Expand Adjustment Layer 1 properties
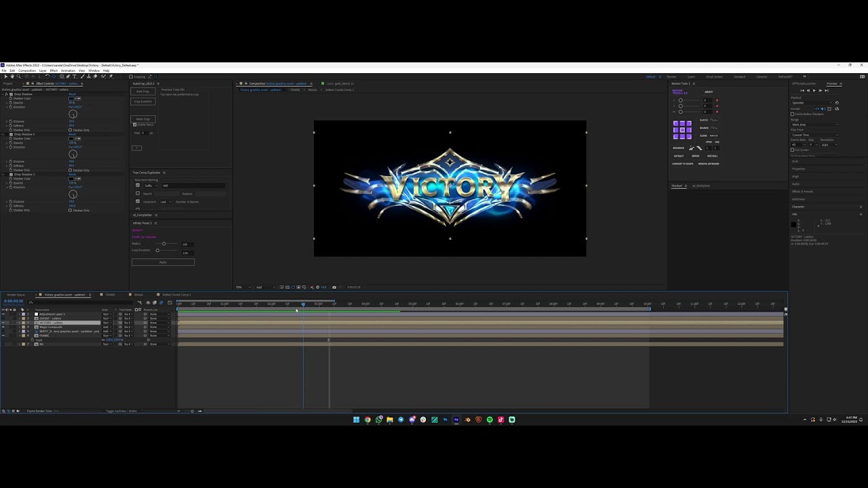Screen dimensions: 868x488 pyautogui.click(x=20, y=314)
